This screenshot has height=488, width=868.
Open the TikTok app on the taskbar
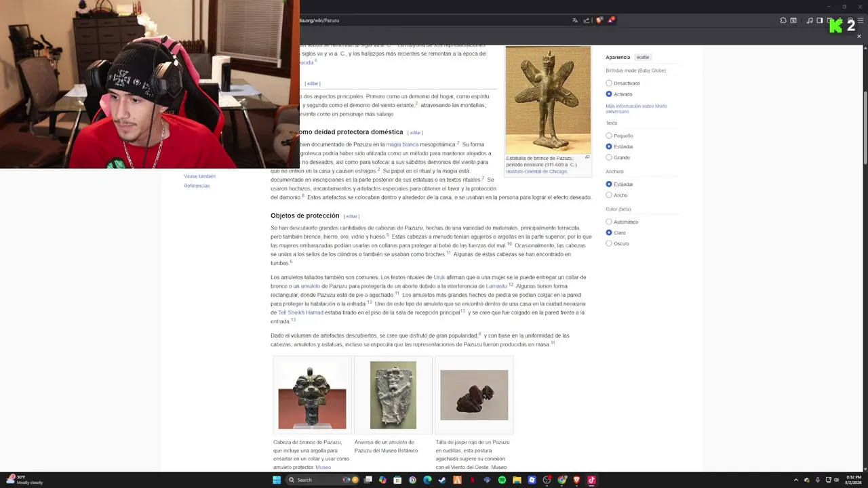pyautogui.click(x=591, y=480)
